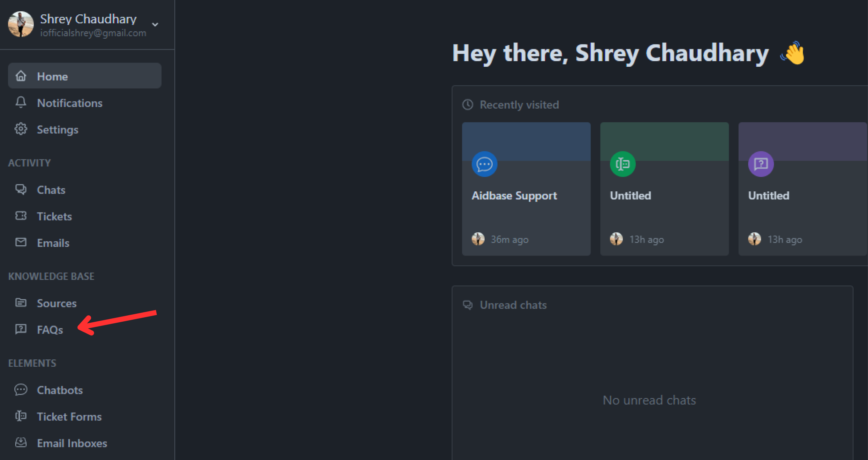Click the Chats speech bubbles icon in sidebar
The height and width of the screenshot is (460, 868).
pyautogui.click(x=21, y=189)
